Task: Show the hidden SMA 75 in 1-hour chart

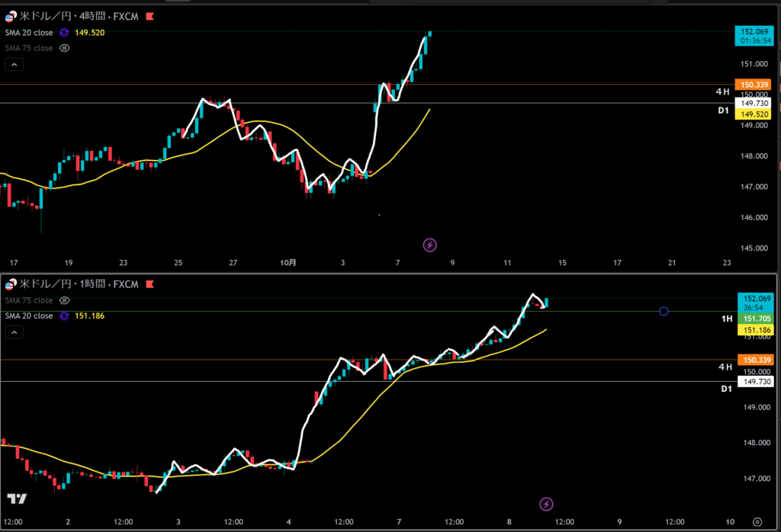Action: pos(65,300)
